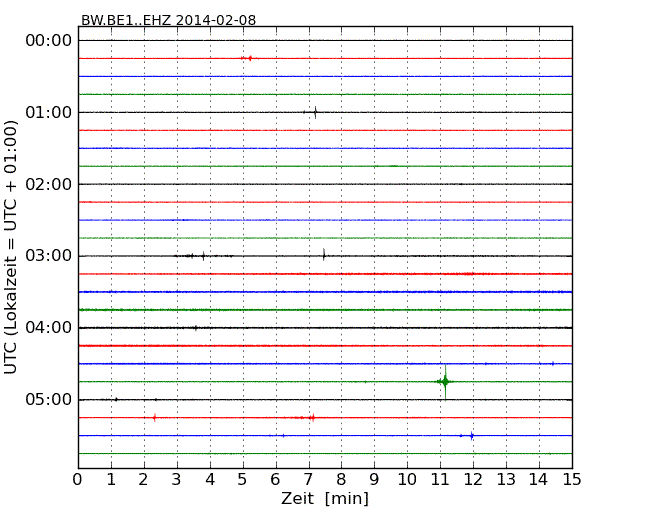Viewport: 650px width, 520px height.
Task: Click the x-axis tick label 9
Action: click(374, 480)
